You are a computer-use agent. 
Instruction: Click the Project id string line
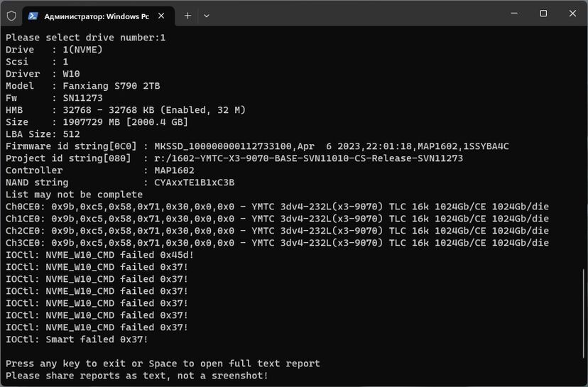[x=234, y=158]
